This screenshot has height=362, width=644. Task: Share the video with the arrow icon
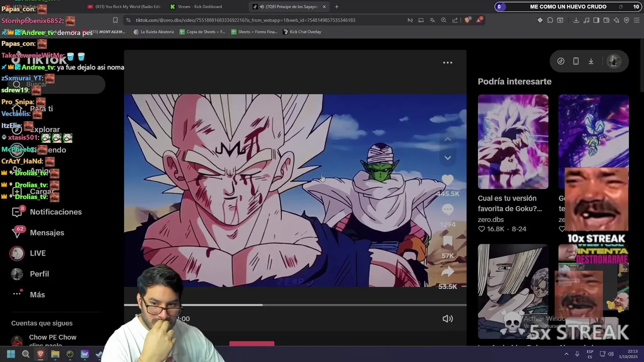447,272
